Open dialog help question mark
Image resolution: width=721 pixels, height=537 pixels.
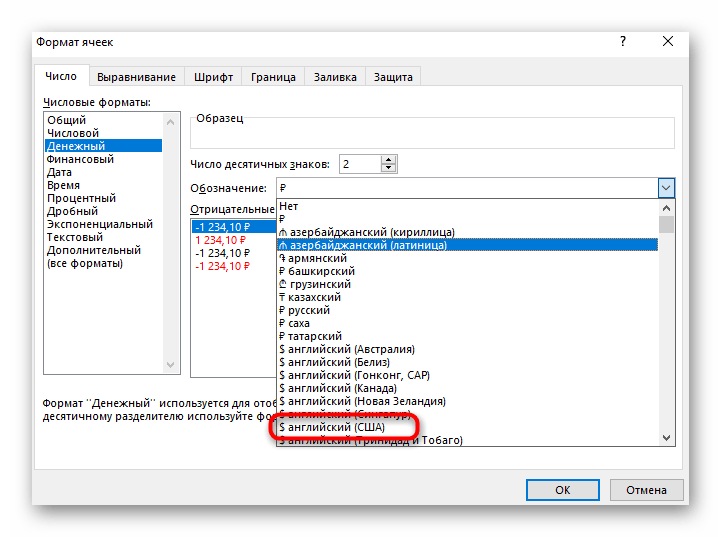(x=623, y=41)
